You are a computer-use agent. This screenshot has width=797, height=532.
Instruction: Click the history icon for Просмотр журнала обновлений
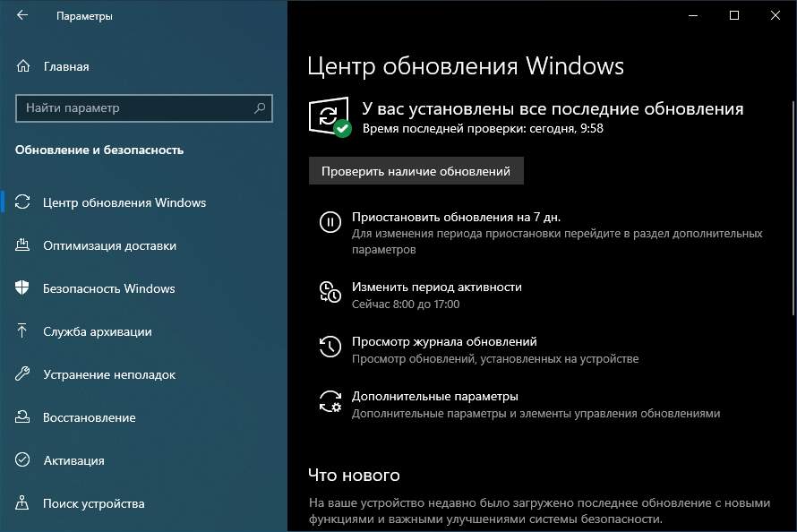330,347
